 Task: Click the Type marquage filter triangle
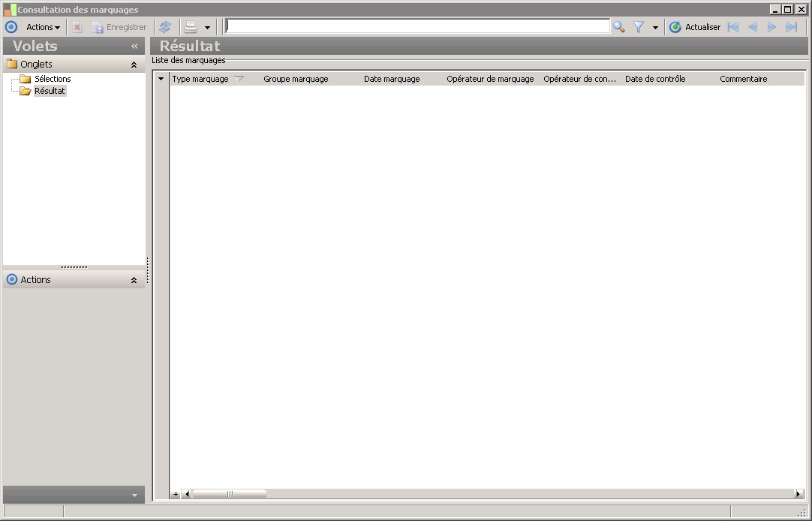pos(239,79)
